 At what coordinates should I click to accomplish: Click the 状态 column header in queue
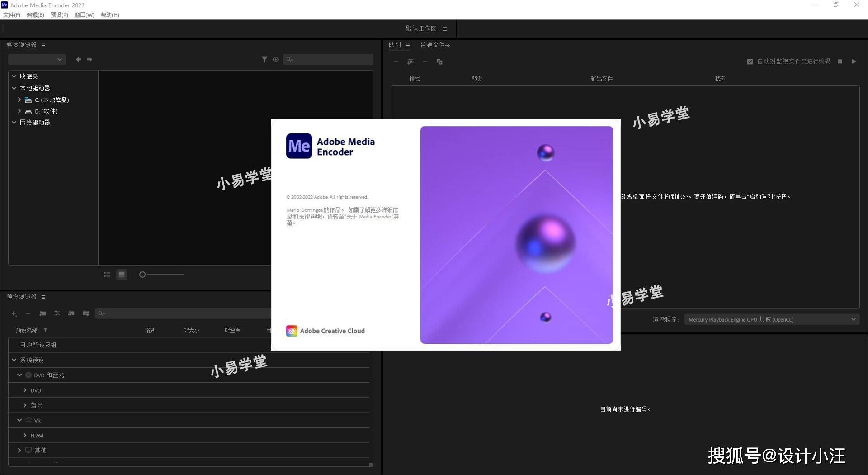pyautogui.click(x=720, y=79)
